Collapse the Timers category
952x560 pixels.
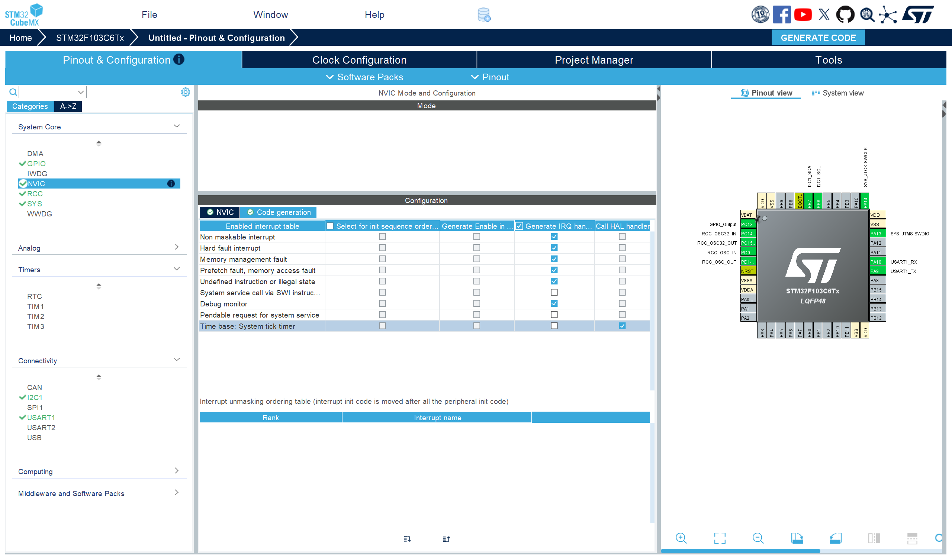tap(176, 269)
